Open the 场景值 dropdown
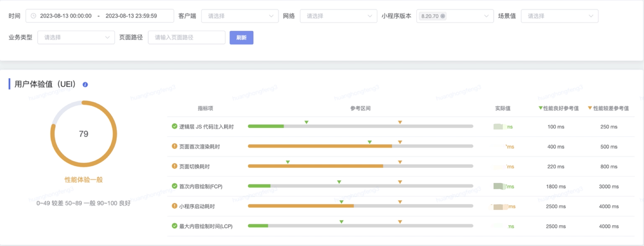Image resolution: width=644 pixels, height=246 pixels. click(x=559, y=16)
